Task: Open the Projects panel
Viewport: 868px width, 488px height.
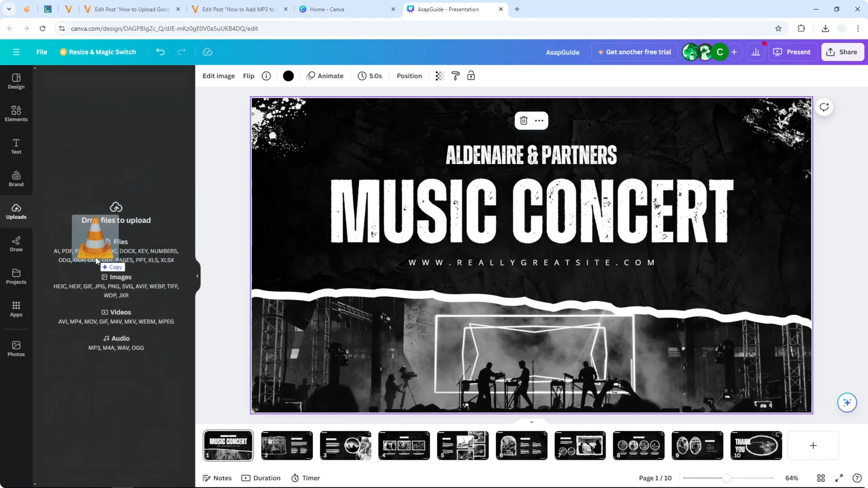Action: (16, 277)
